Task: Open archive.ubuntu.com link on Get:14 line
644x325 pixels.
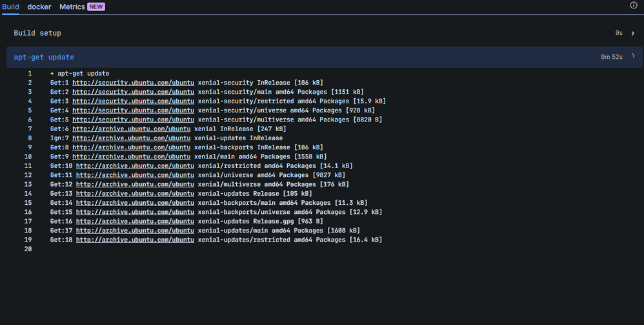Action: coord(135,203)
